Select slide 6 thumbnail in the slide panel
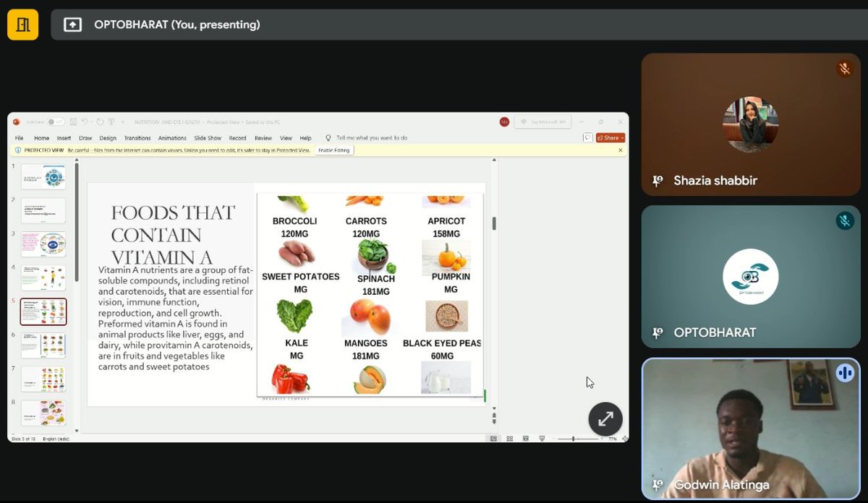Screen dimensions: 868x503 click(x=43, y=345)
